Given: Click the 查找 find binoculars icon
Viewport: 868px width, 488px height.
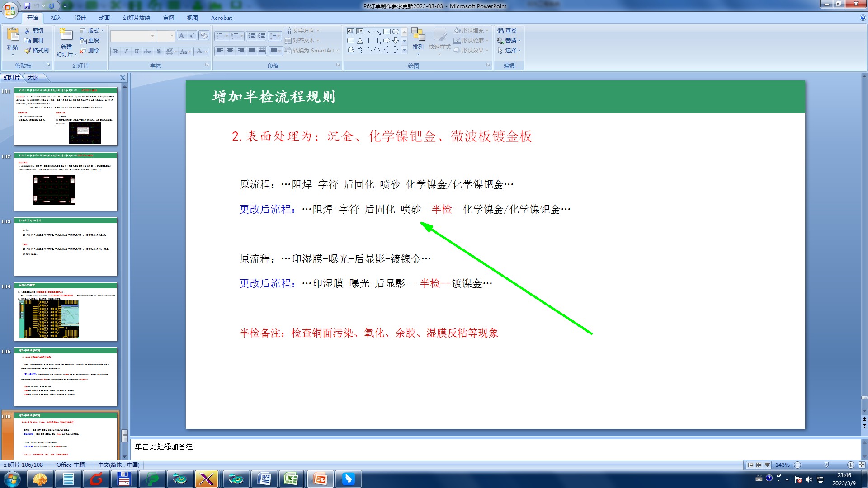Looking at the screenshot, I should pyautogui.click(x=500, y=31).
